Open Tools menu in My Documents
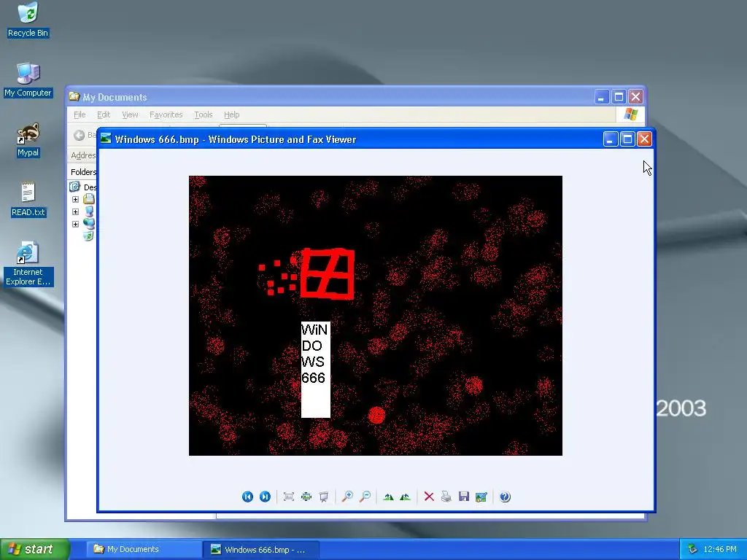Image resolution: width=747 pixels, height=560 pixels. [x=203, y=114]
